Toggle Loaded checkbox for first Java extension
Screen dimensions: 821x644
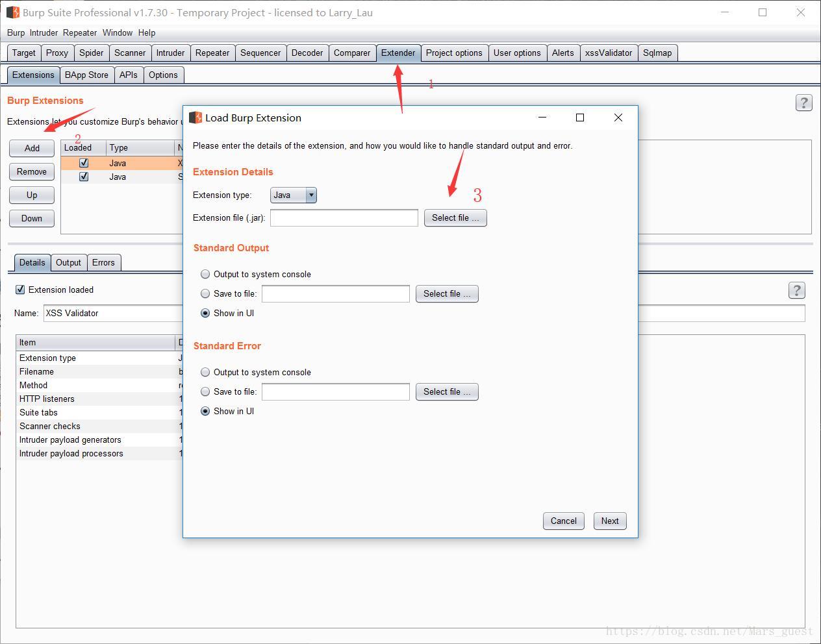point(84,163)
